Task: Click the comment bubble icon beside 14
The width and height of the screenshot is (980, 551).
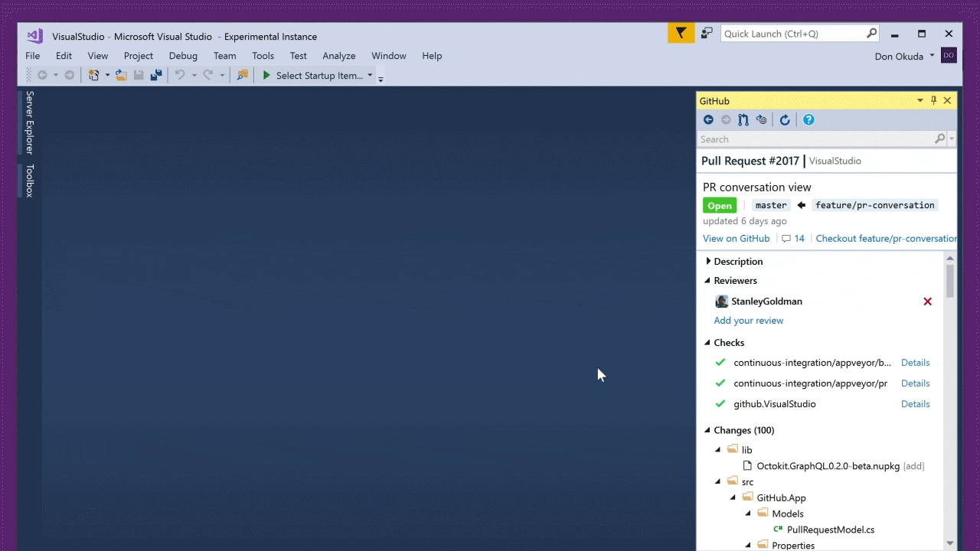Action: coord(786,239)
